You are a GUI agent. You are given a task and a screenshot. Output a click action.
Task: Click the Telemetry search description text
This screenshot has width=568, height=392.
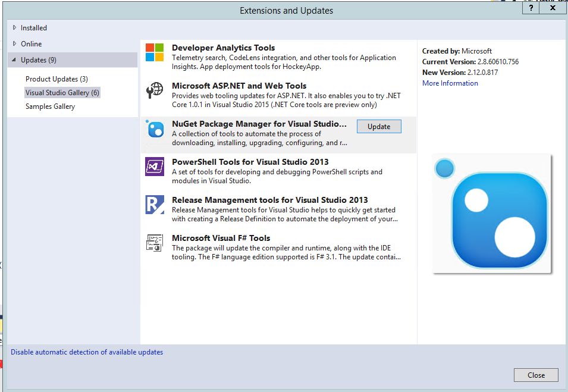pyautogui.click(x=284, y=62)
